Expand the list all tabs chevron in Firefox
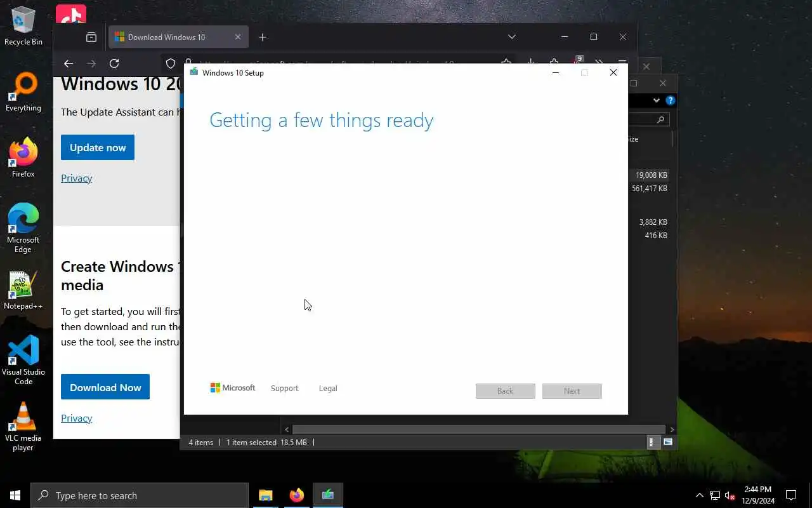This screenshot has height=508, width=812. pyautogui.click(x=512, y=37)
